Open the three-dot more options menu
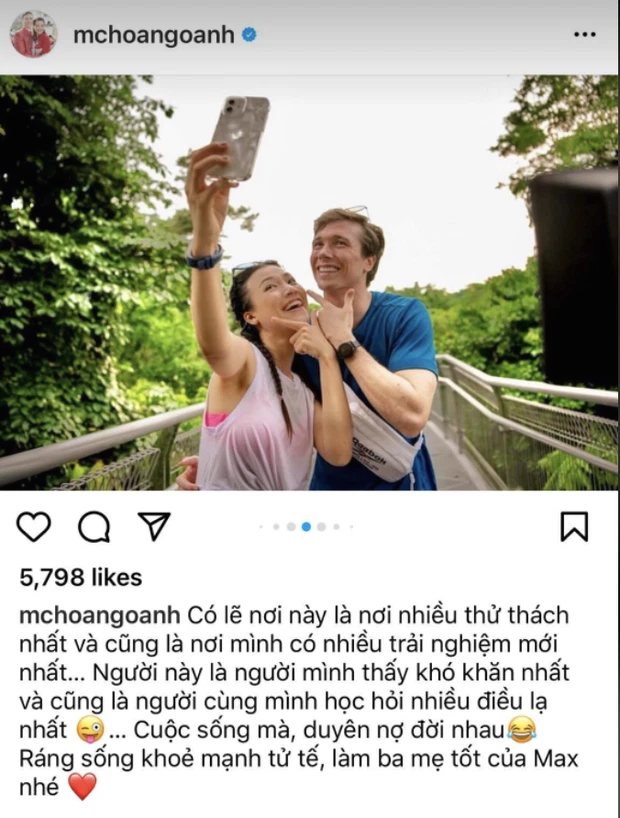This screenshot has width=620, height=818. tap(585, 34)
